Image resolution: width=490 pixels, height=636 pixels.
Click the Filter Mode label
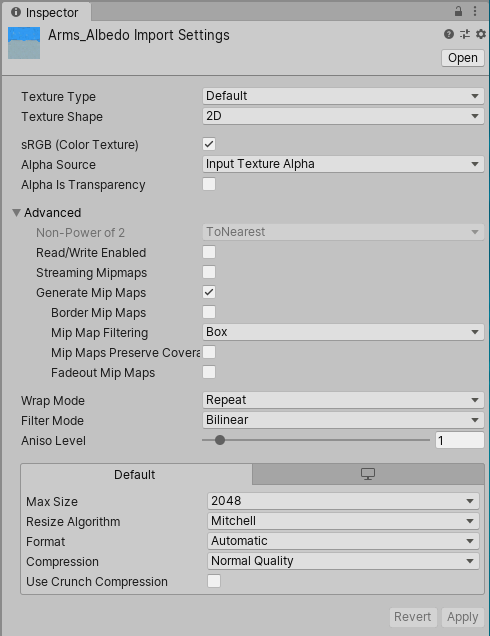(x=52, y=421)
